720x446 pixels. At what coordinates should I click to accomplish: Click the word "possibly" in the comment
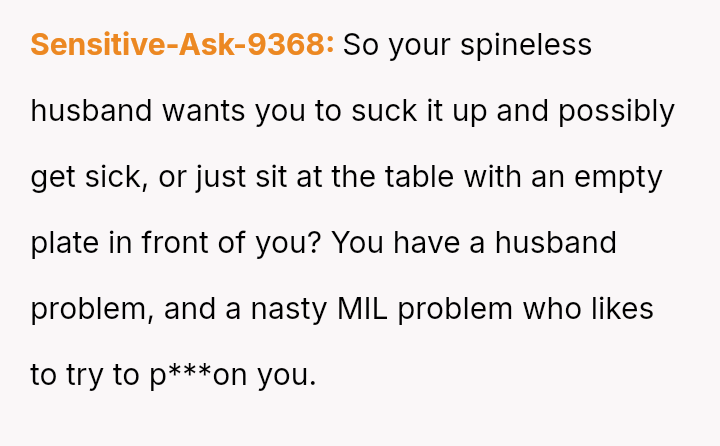pyautogui.click(x=616, y=111)
